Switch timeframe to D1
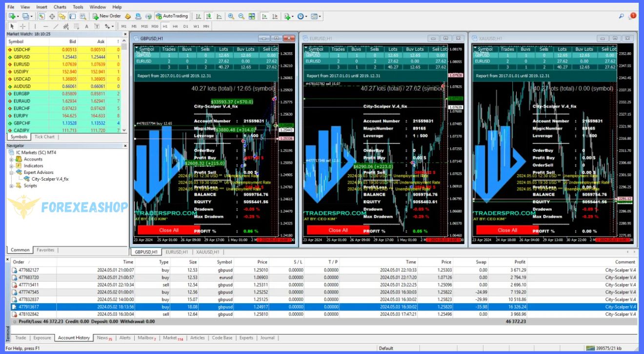This screenshot has height=354, width=644. point(186,26)
